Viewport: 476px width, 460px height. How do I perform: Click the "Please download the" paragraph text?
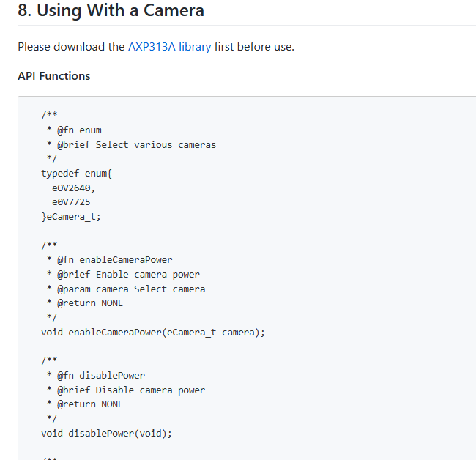pyautogui.click(x=71, y=47)
